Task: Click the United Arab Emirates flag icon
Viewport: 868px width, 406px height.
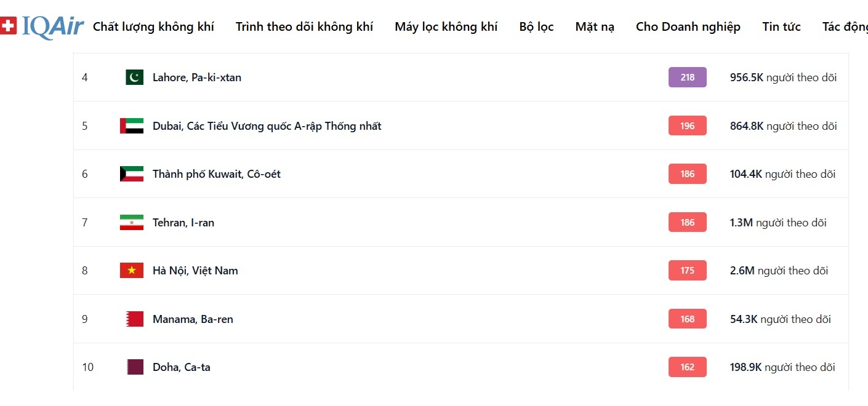Action: (132, 126)
